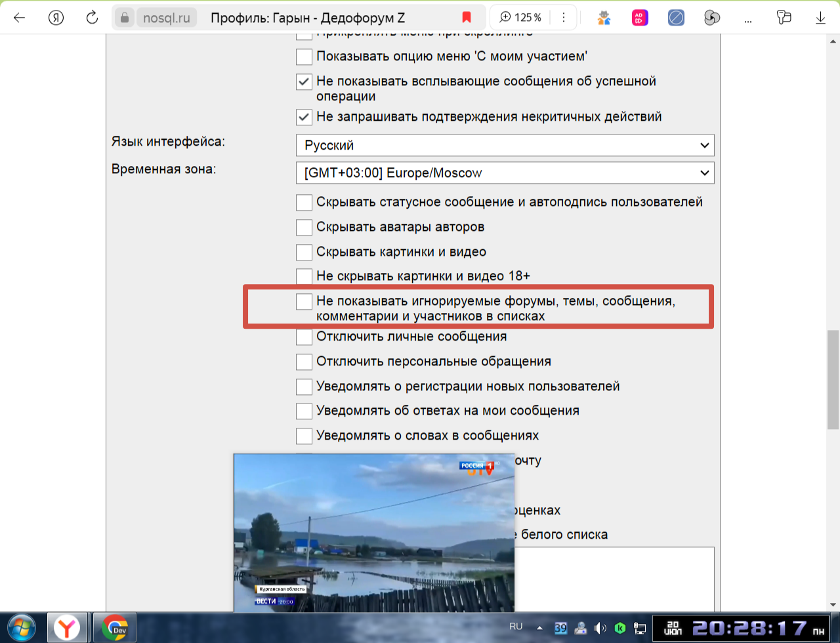Image resolution: width=840 pixels, height=643 pixels.
Task: Tick the 'Отключить личные сообщения' checkbox
Action: pyautogui.click(x=304, y=337)
